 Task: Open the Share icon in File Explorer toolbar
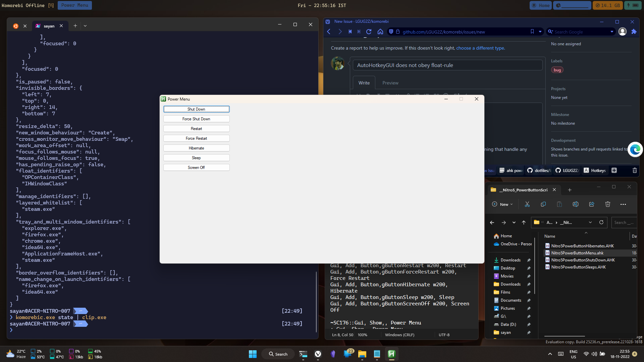click(x=592, y=204)
